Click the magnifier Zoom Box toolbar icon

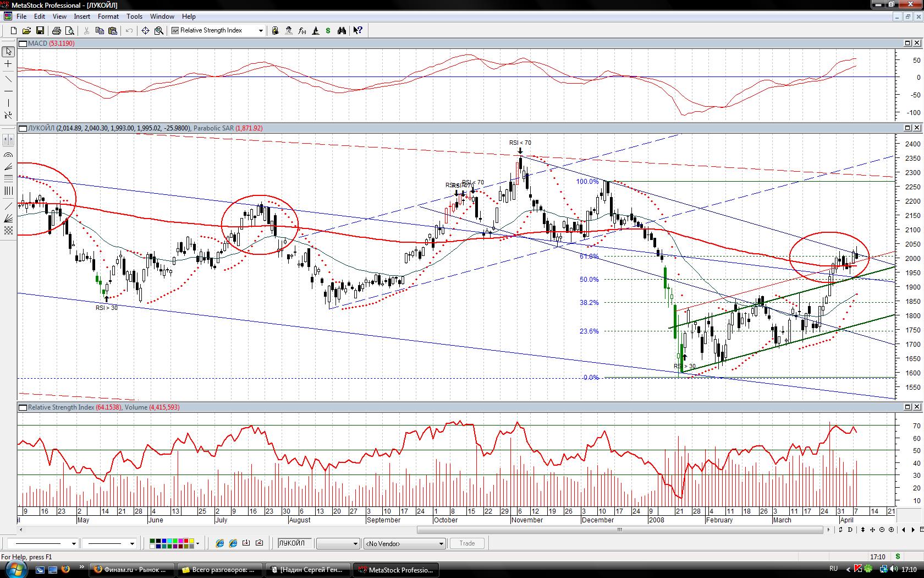(x=159, y=31)
